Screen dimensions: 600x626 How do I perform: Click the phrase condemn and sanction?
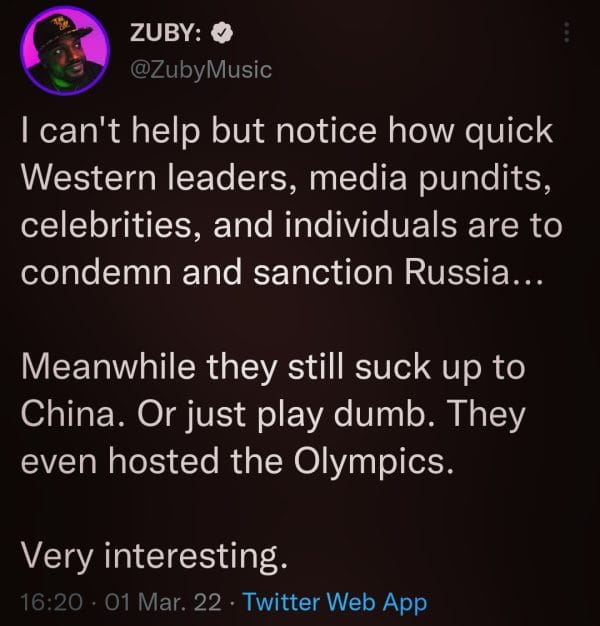[207, 273]
